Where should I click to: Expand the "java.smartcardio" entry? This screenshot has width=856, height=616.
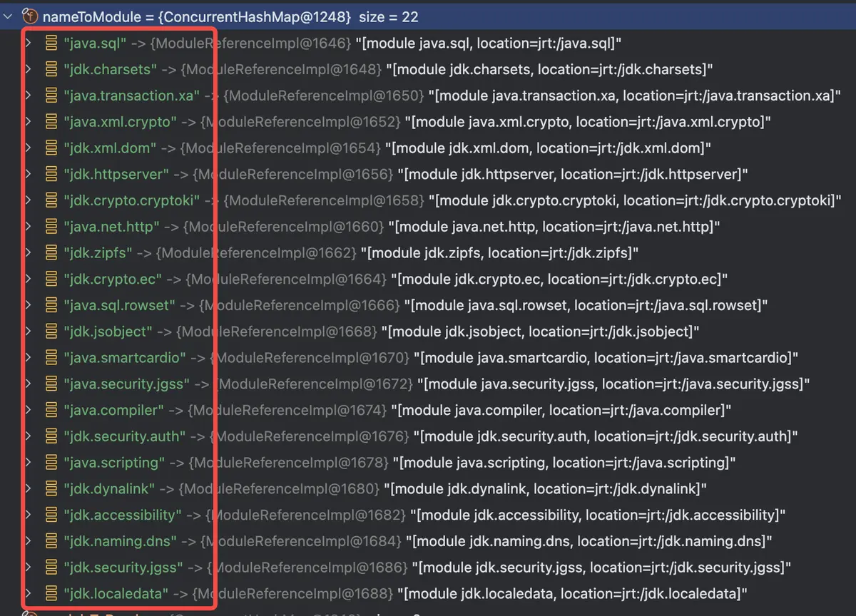(27, 357)
